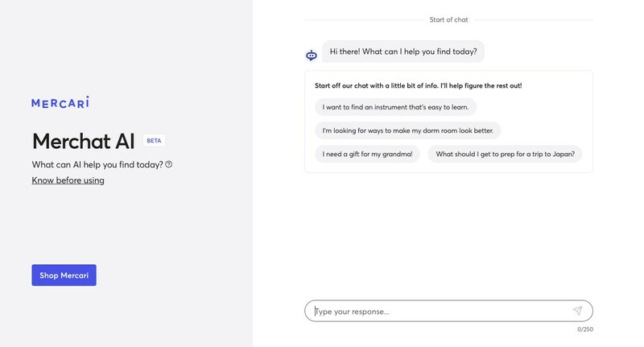Select the Japan trip prep suggestion

[505, 154]
